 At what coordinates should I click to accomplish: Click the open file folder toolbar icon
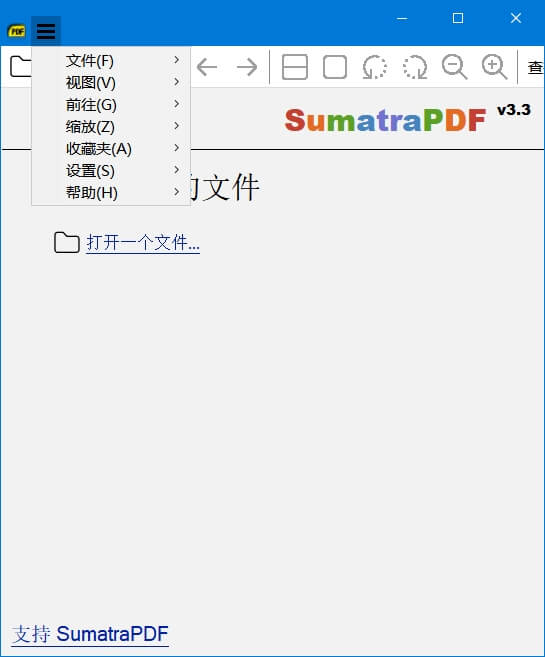[21, 66]
